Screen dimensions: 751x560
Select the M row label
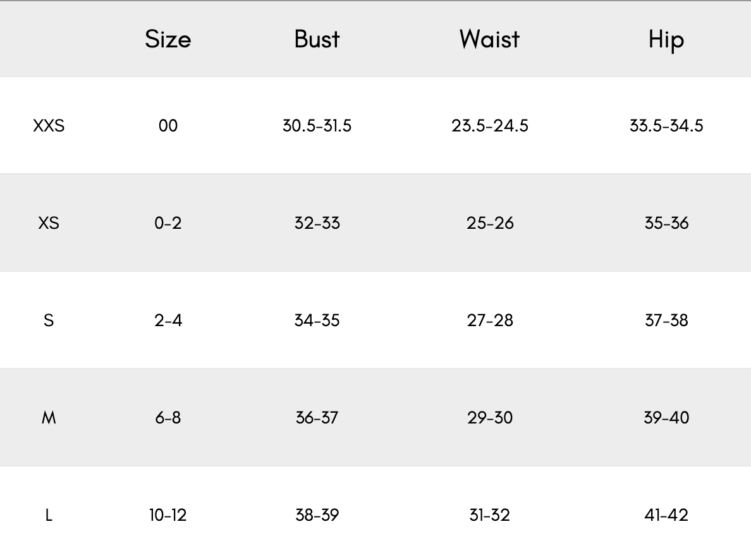pos(49,418)
